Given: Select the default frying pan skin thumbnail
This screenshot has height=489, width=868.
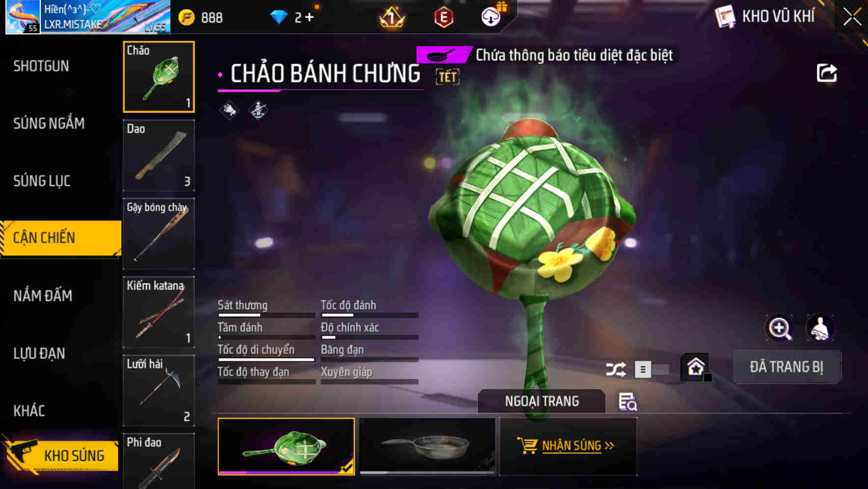Looking at the screenshot, I should click(427, 446).
